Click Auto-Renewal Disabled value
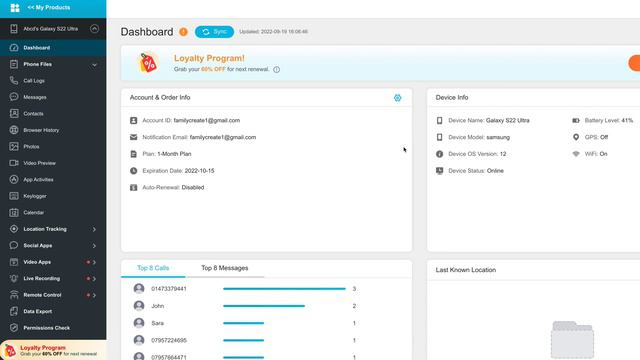640x360 pixels. coord(193,187)
